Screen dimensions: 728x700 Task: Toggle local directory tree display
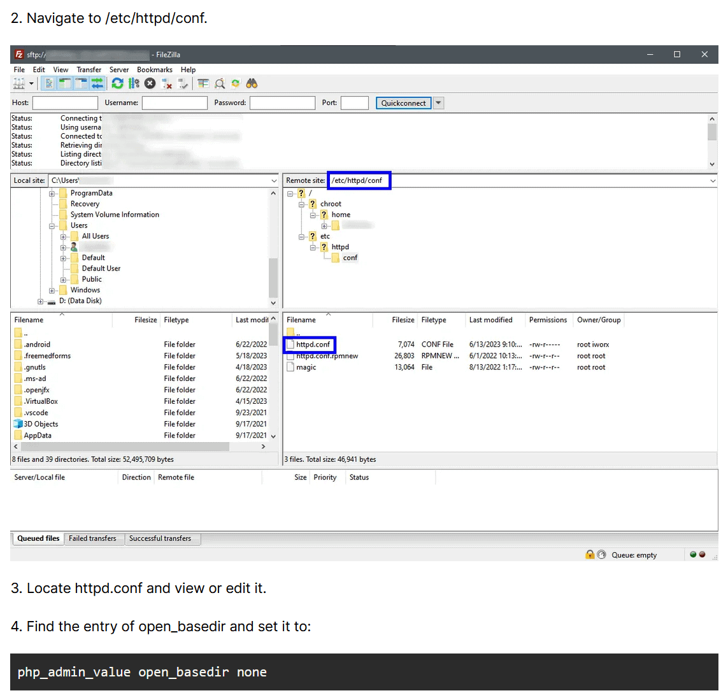[x=65, y=83]
